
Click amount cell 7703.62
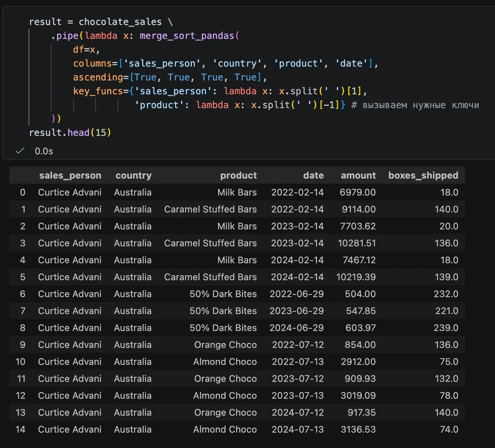(358, 226)
